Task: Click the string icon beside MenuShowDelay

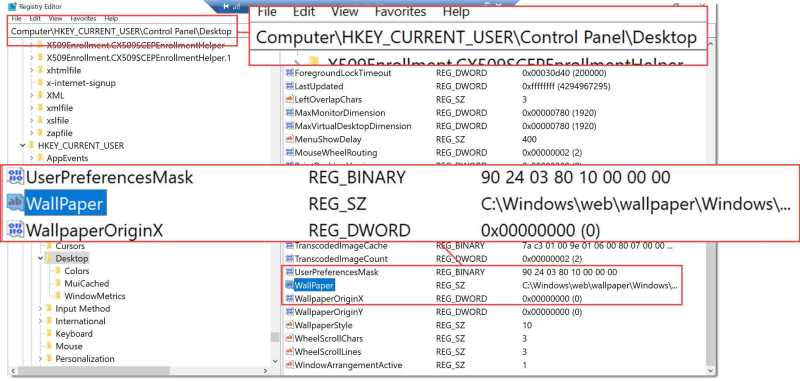Action: 290,139
